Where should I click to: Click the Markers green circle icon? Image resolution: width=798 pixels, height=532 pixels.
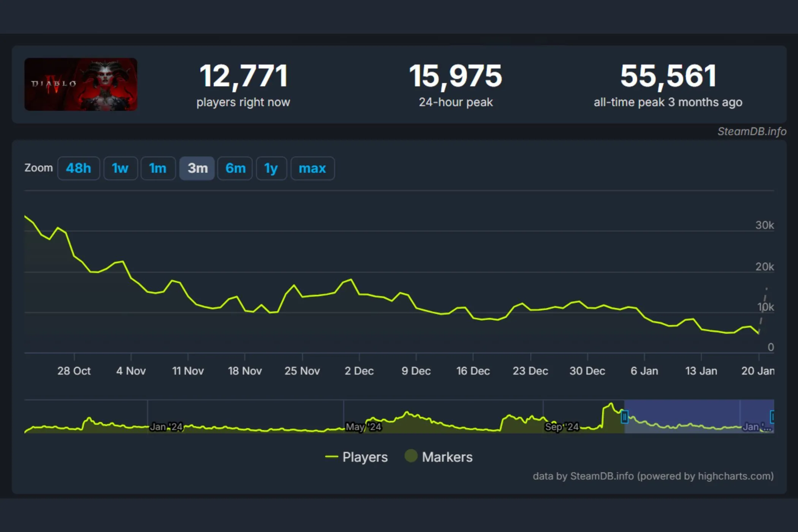tap(411, 456)
